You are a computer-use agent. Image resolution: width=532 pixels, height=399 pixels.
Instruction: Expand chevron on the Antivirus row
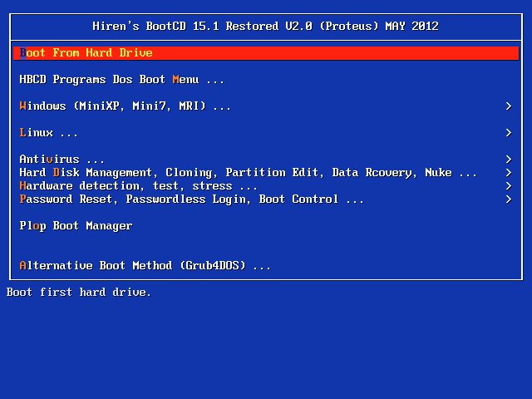pos(508,159)
